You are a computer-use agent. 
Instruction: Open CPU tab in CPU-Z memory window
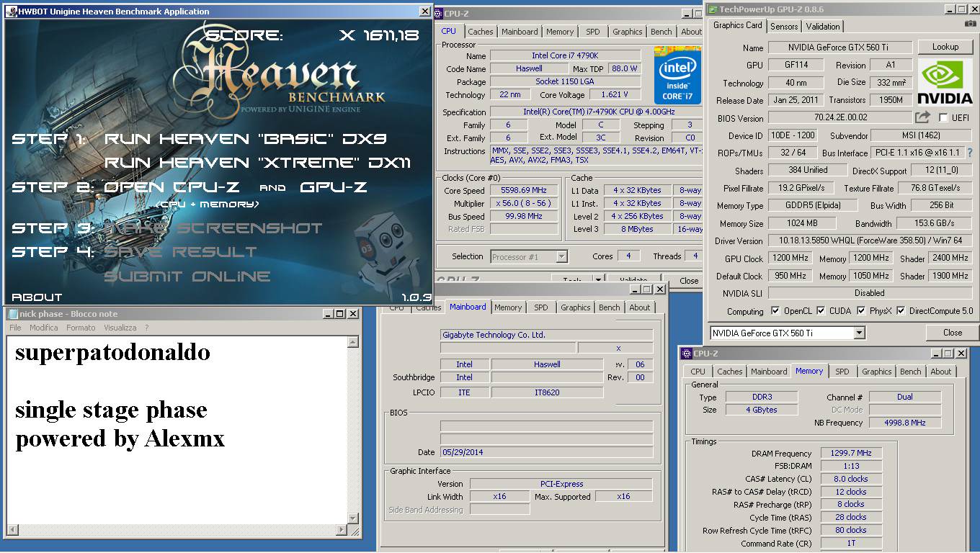(698, 372)
